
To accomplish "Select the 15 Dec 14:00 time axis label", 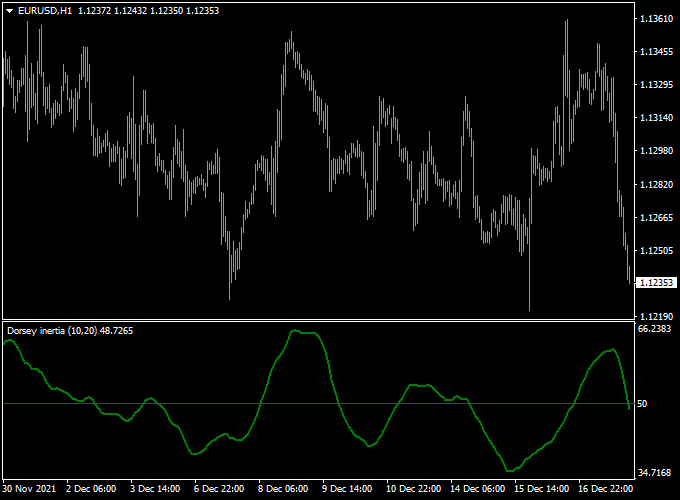I will click(x=542, y=489).
